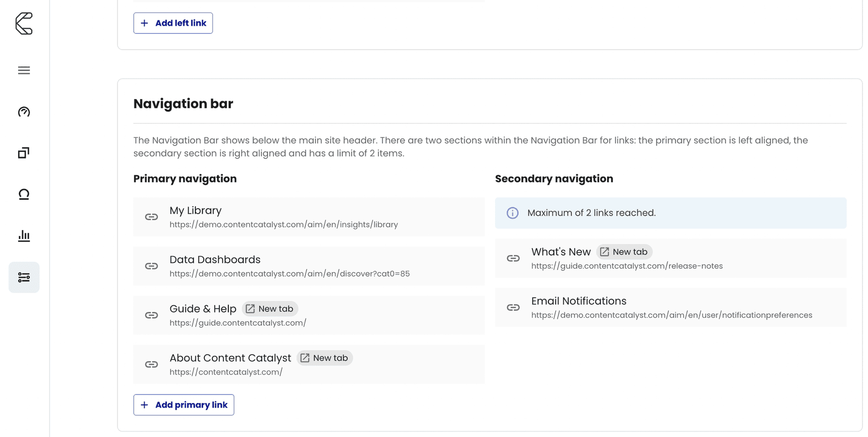This screenshot has height=437, width=868.
Task: Click the My Library insights/library URL
Action: (x=283, y=225)
